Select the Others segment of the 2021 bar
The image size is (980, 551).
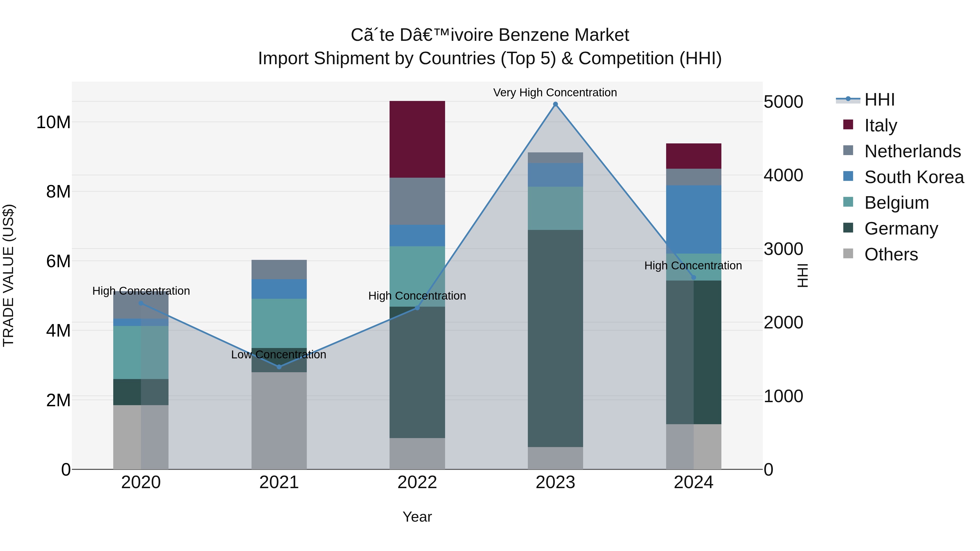pos(279,421)
